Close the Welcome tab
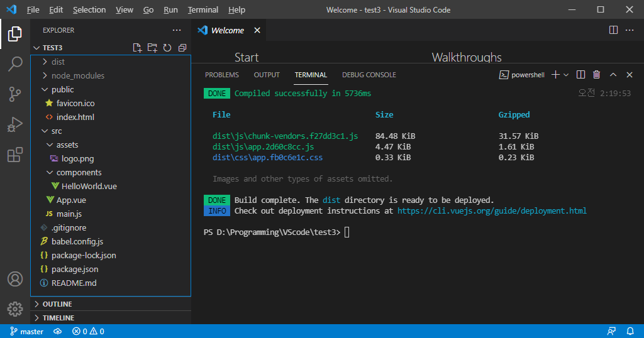 [x=257, y=30]
